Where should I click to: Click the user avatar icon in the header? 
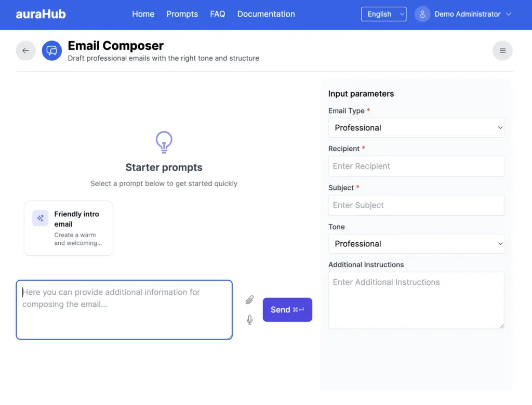[422, 14]
